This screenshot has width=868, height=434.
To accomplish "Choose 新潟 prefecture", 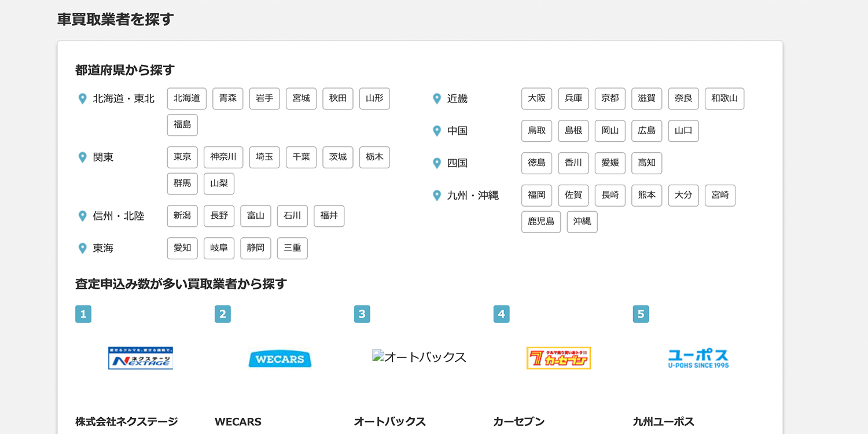I will click(x=182, y=216).
